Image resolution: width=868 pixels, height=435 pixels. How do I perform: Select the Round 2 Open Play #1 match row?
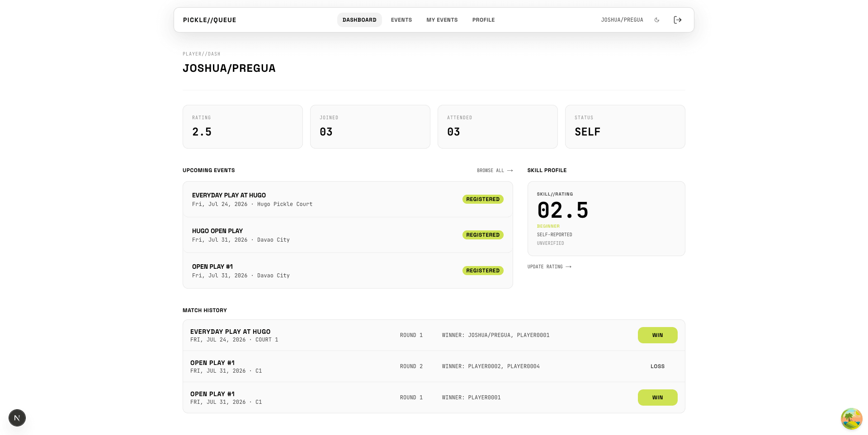pyautogui.click(x=434, y=366)
